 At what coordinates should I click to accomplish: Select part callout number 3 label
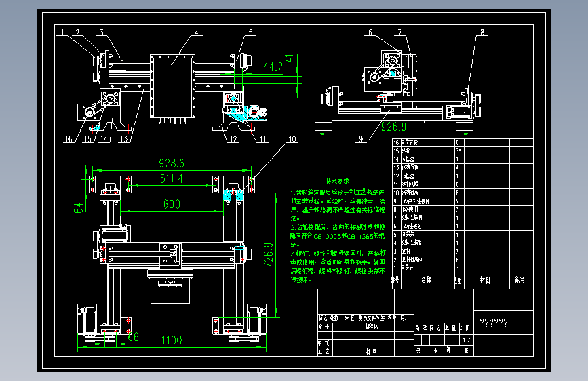pyautogui.click(x=102, y=33)
